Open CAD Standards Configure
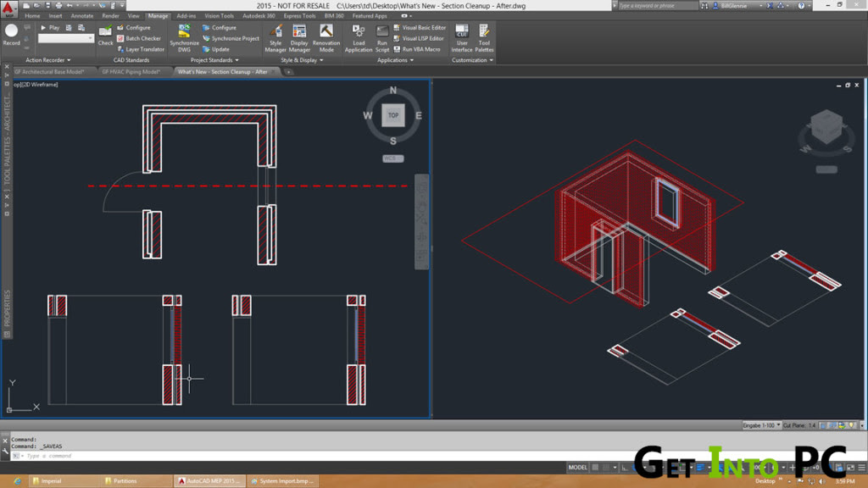Viewport: 868px width, 488px height. click(x=133, y=28)
